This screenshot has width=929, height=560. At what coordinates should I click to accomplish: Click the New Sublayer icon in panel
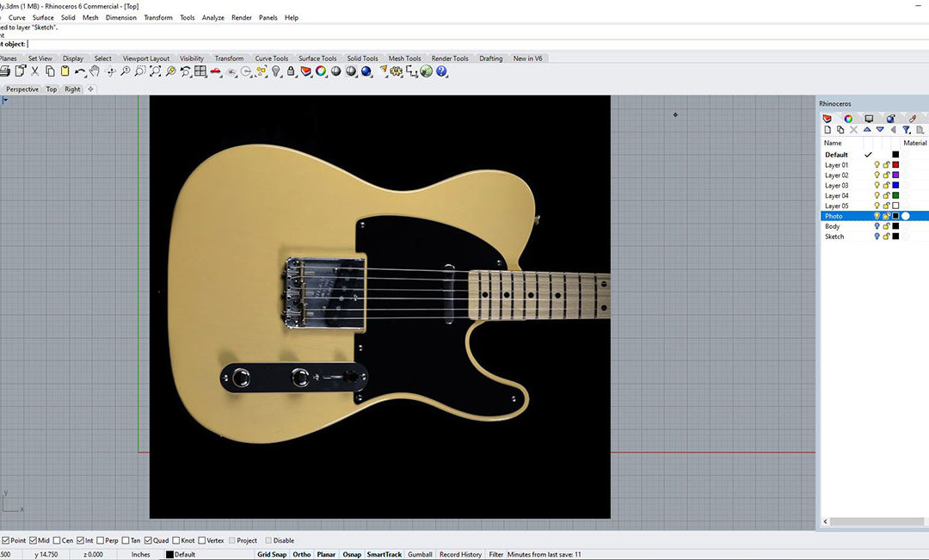[x=840, y=130]
